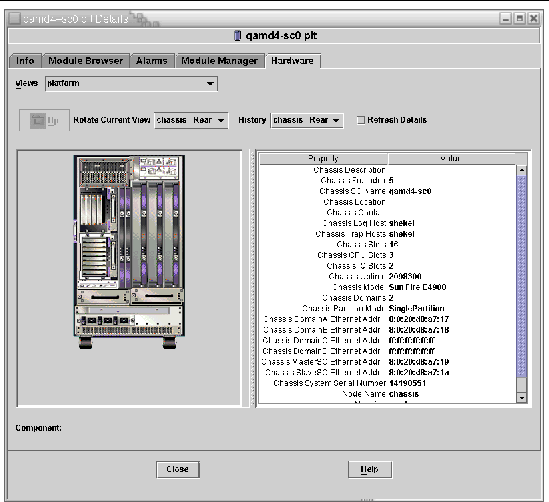
Task: Click the window menu icon in title bar
Action: coord(15,19)
